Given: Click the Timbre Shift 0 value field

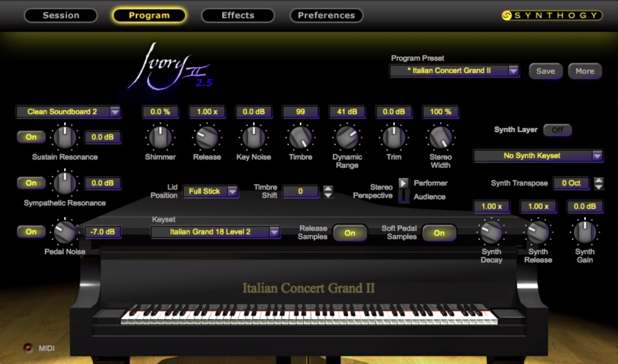Looking at the screenshot, I should pyautogui.click(x=300, y=191).
